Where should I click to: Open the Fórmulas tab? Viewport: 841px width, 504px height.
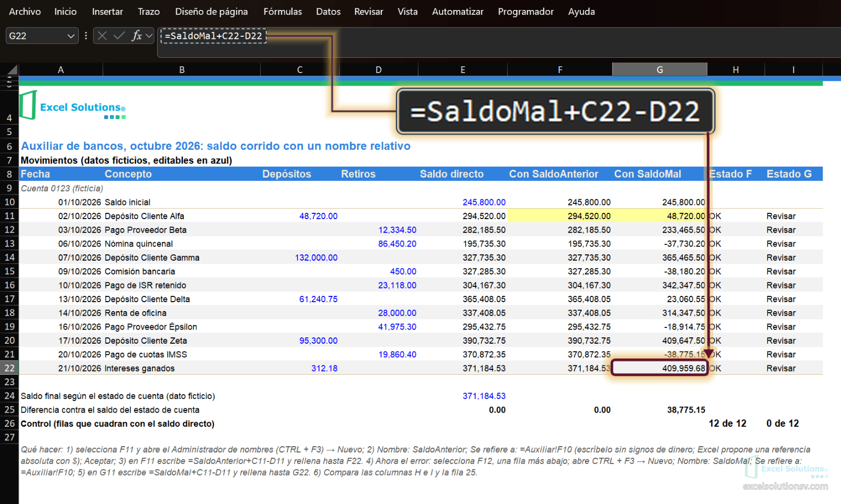pyautogui.click(x=282, y=12)
